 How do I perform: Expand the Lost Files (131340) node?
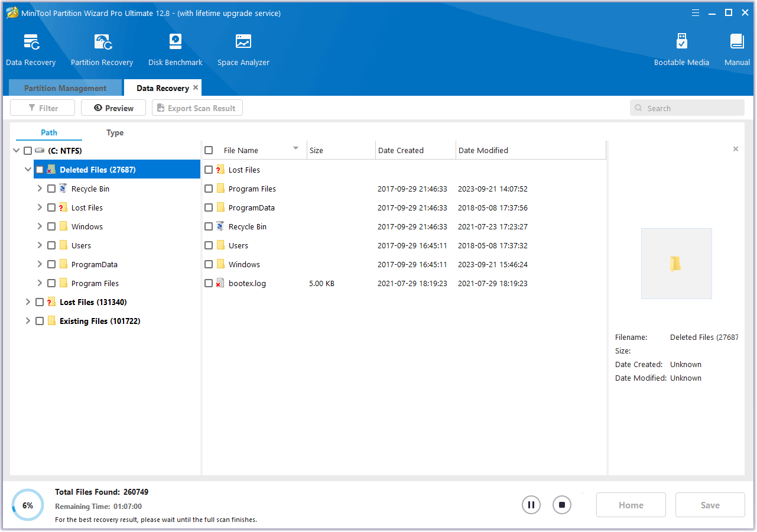28,302
